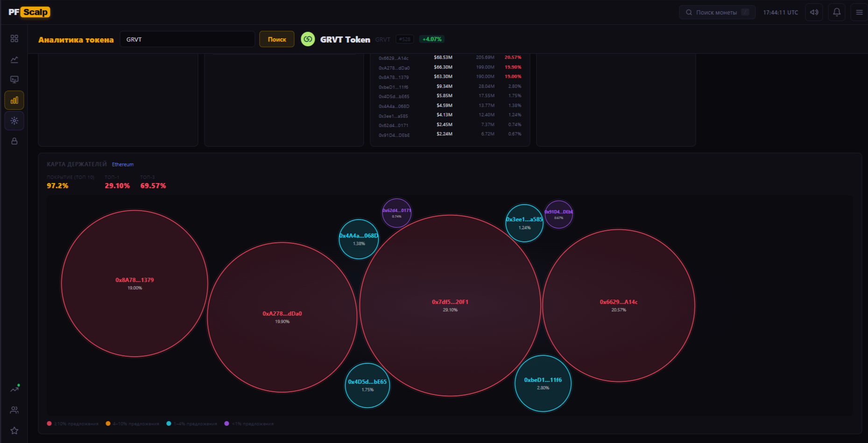Click the 17:44:11 UTC clock
868x443 pixels.
click(x=781, y=13)
